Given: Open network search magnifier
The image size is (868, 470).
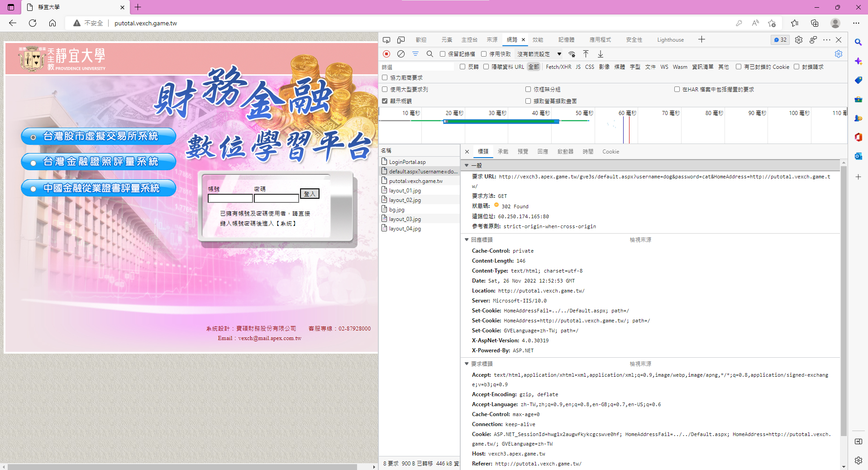Looking at the screenshot, I should 430,54.
